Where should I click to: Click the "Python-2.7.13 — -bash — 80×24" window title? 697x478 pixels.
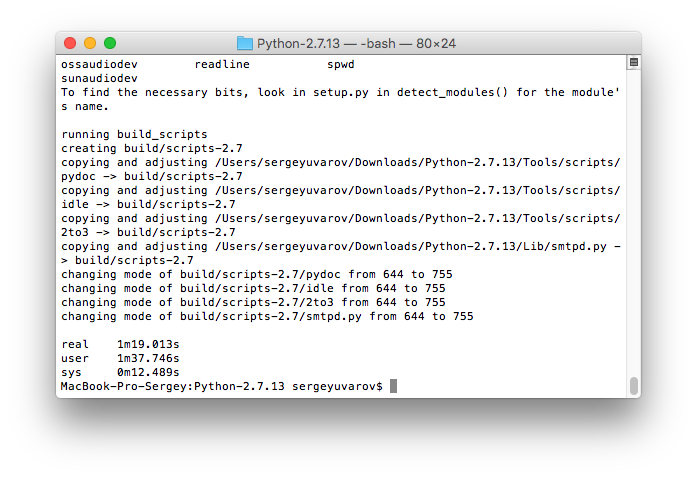coord(356,43)
